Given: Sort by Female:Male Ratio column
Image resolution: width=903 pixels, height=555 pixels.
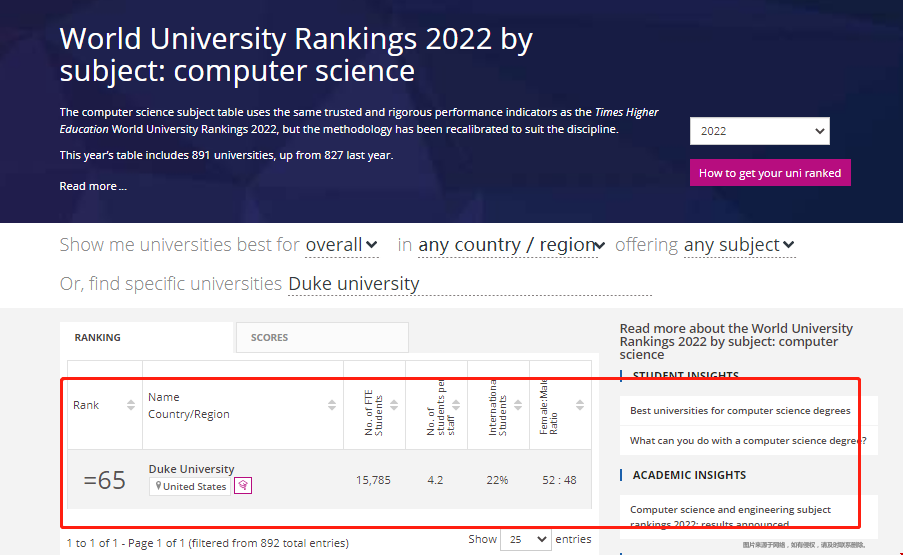Looking at the screenshot, I should [x=580, y=405].
